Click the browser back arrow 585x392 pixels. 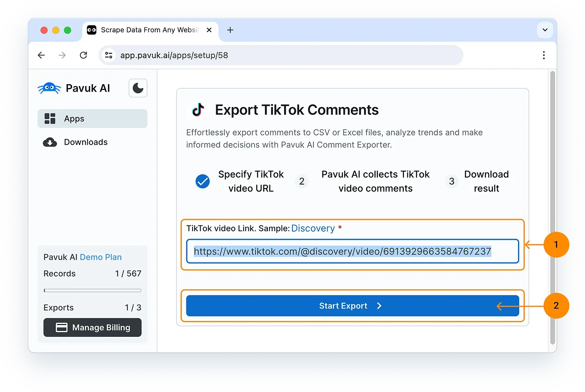coord(41,55)
